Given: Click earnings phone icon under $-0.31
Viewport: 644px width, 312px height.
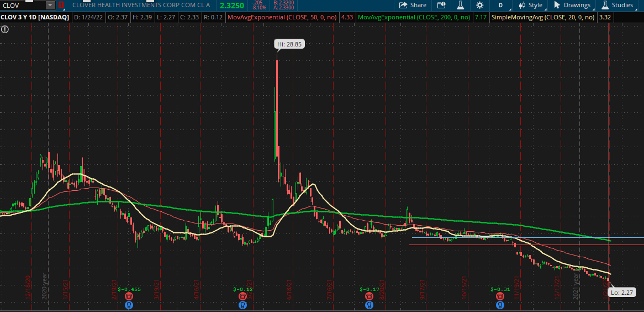Looking at the screenshot, I should 500,297.
